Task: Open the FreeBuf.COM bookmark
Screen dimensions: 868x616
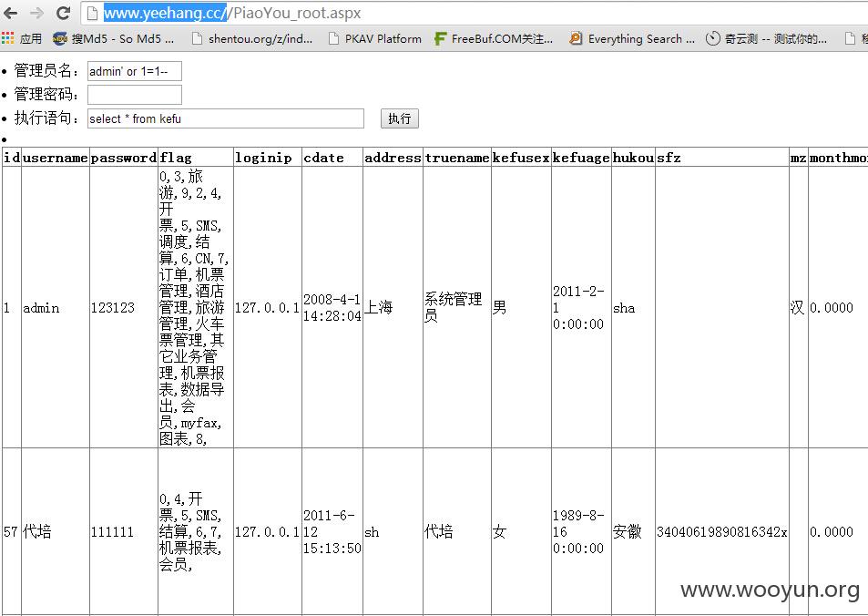Action: pyautogui.click(x=494, y=39)
